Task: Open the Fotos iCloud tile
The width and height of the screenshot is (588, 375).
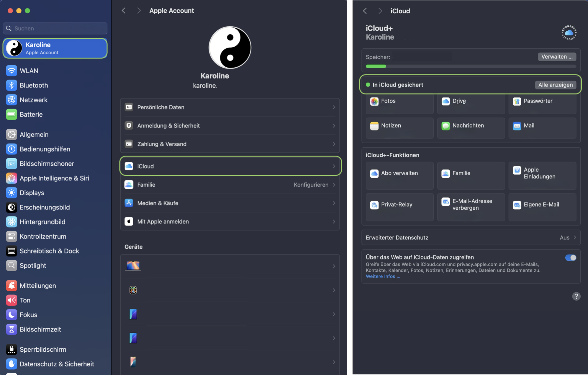Action: 399,101
